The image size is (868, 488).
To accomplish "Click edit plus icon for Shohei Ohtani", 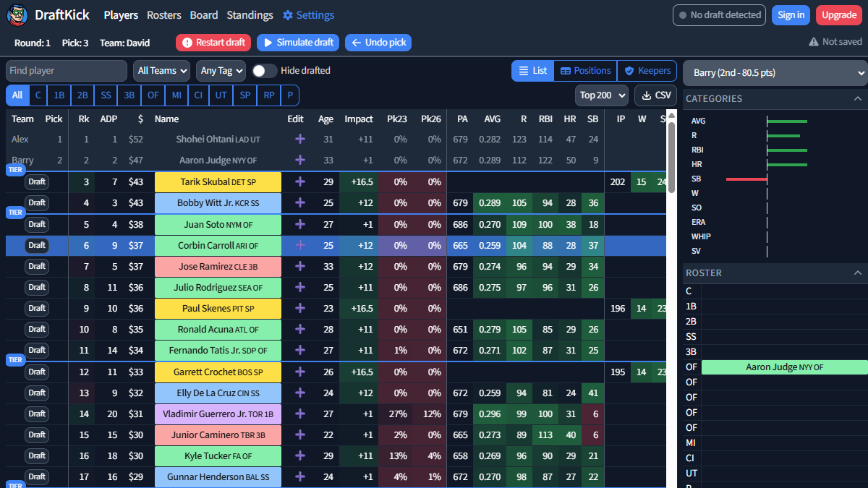I will pos(300,140).
